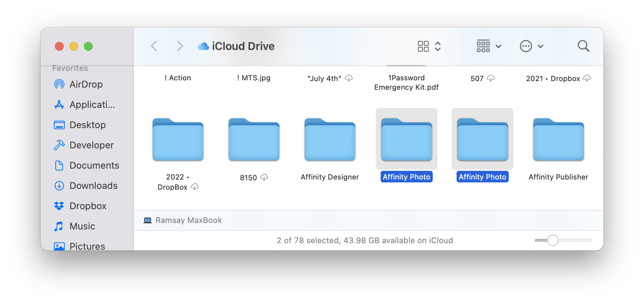The height and width of the screenshot is (304, 644).
Task: Click the AirDrop radar icon
Action: click(59, 84)
